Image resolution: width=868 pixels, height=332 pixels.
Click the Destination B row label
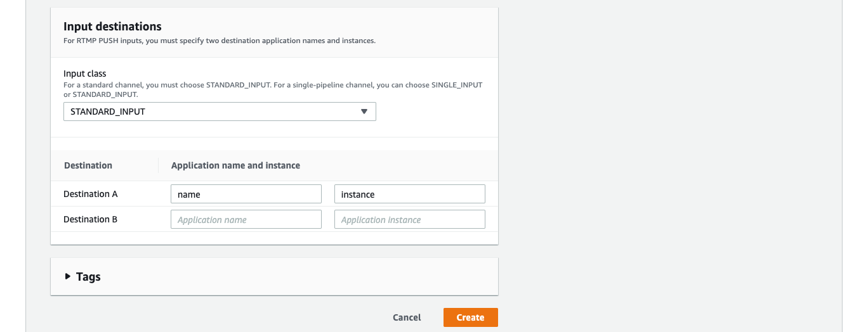[91, 219]
